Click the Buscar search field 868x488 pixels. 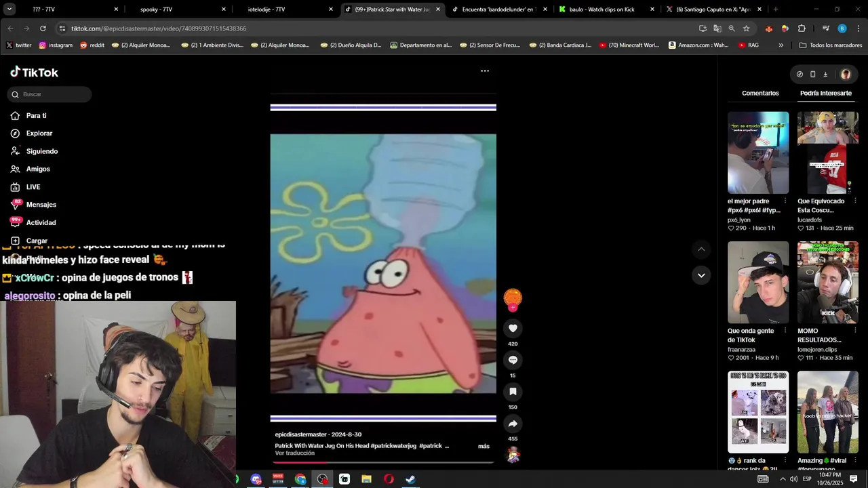tap(50, 94)
